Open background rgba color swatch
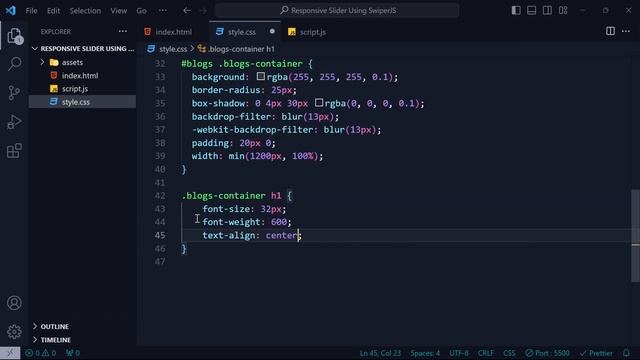 click(261, 76)
